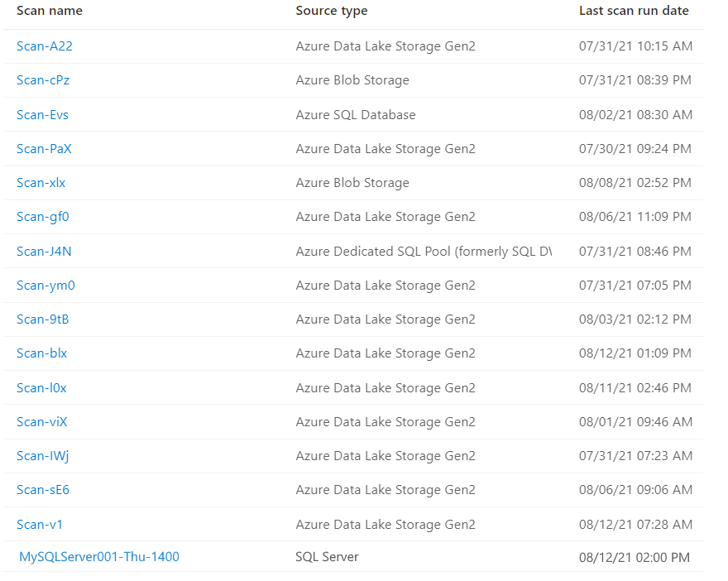Select the Scan-9tB scan link
728x581 pixels.
[42, 319]
